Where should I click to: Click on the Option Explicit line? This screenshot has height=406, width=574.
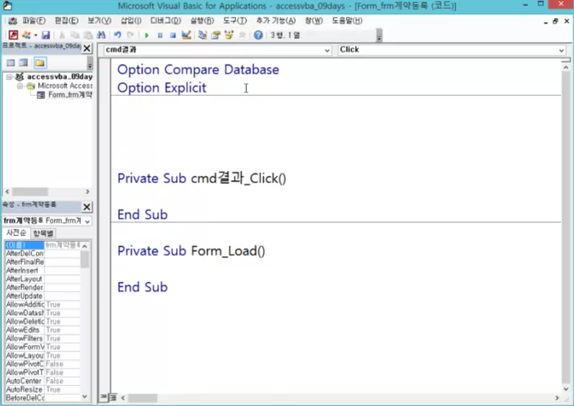[161, 88]
